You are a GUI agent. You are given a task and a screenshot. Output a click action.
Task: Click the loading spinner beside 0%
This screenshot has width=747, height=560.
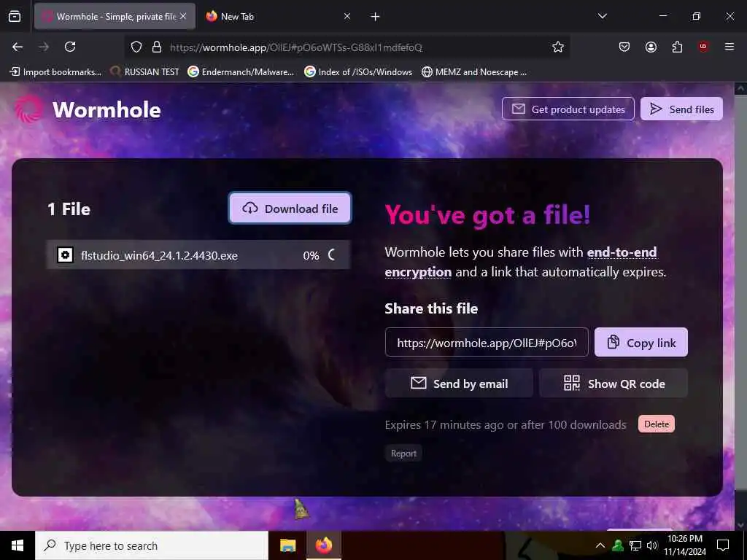pyautogui.click(x=332, y=254)
